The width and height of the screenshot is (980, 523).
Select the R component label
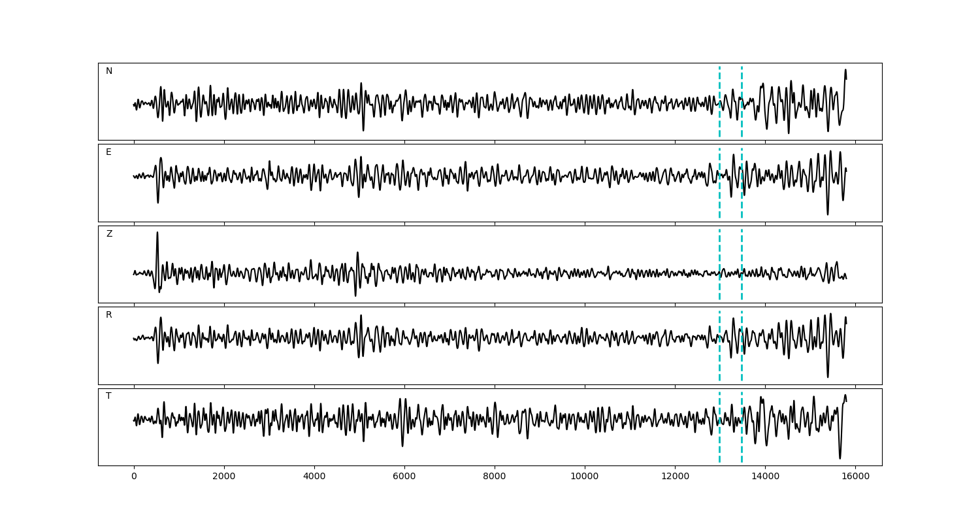pos(109,315)
